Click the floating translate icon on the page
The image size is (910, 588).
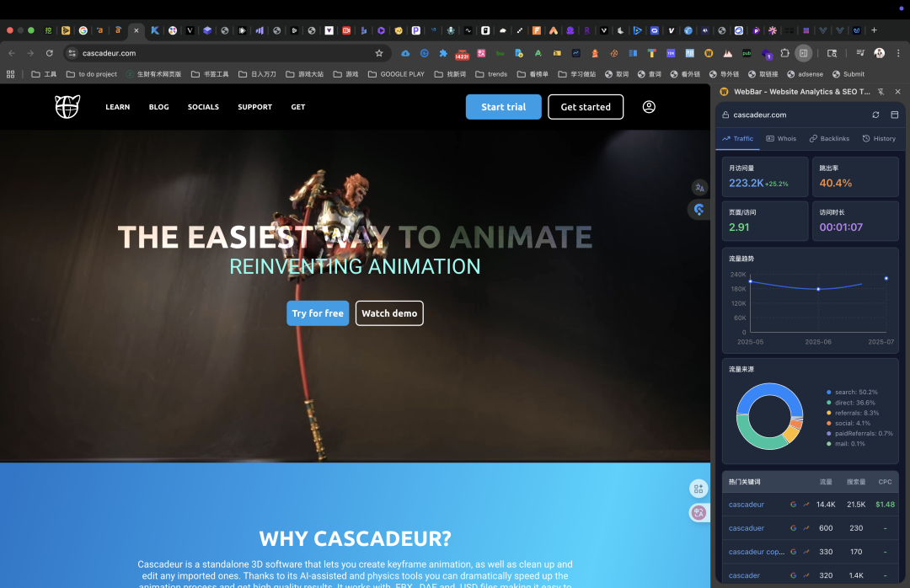(x=699, y=188)
